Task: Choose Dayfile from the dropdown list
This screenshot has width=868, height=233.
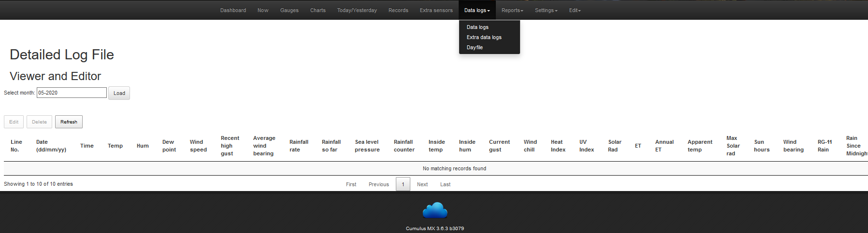Action: pos(475,47)
